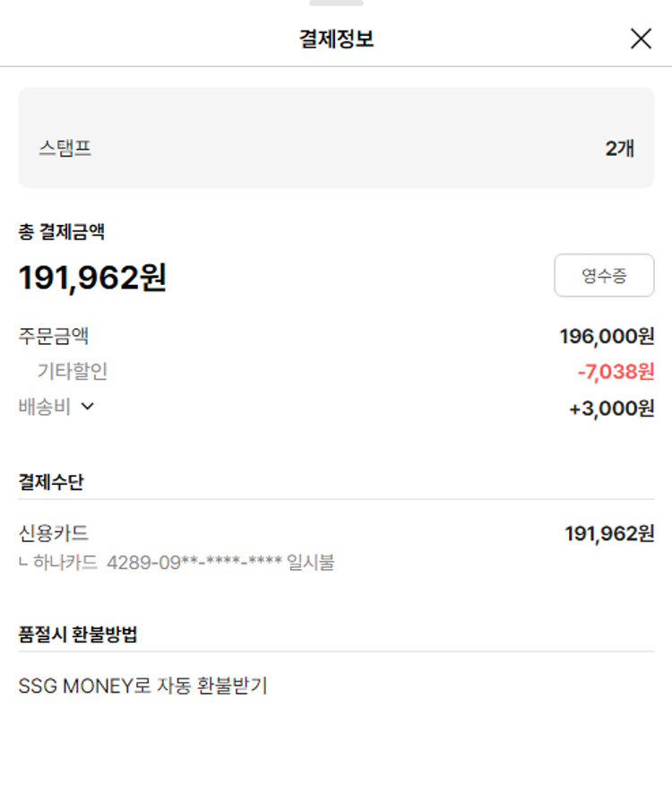
Task: Click the +3,000원 shipping fee value
Action: click(x=611, y=409)
